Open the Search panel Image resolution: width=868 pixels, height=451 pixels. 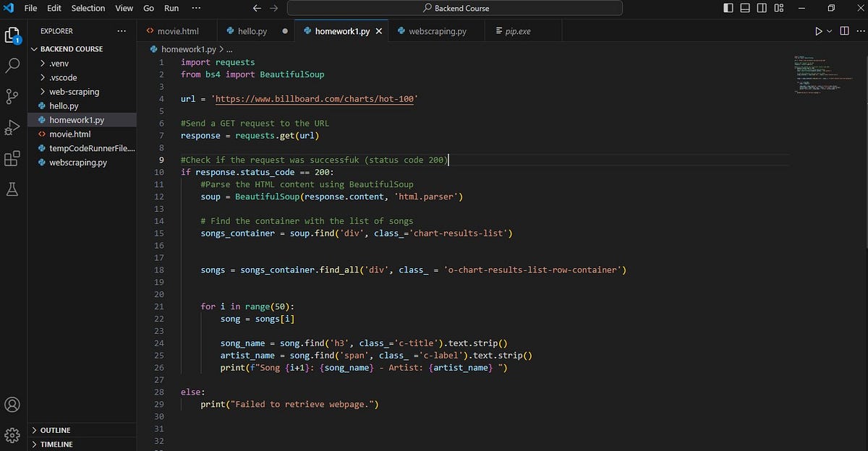click(x=12, y=65)
